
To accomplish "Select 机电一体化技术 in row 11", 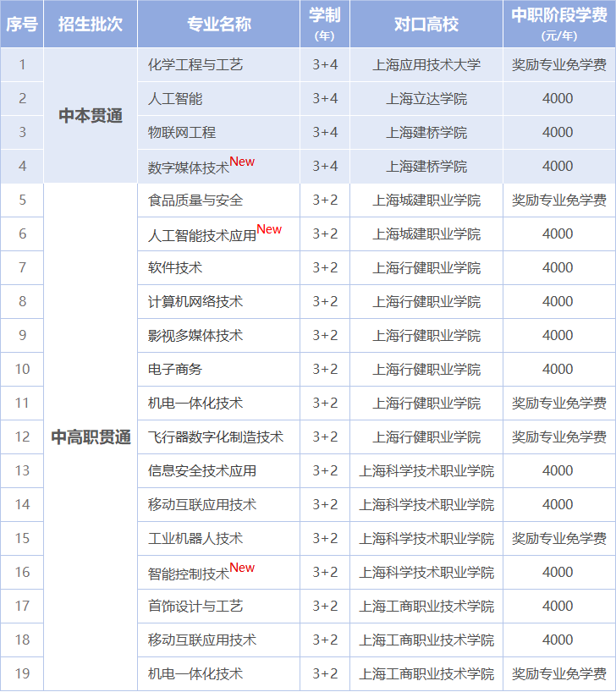I will [x=218, y=403].
